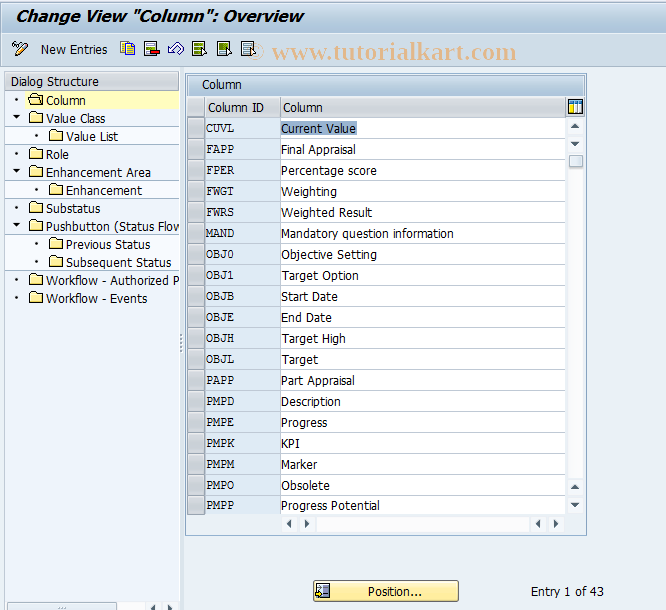The height and width of the screenshot is (610, 666).
Task: Click the Undo Change toolbar icon
Action: [x=176, y=49]
